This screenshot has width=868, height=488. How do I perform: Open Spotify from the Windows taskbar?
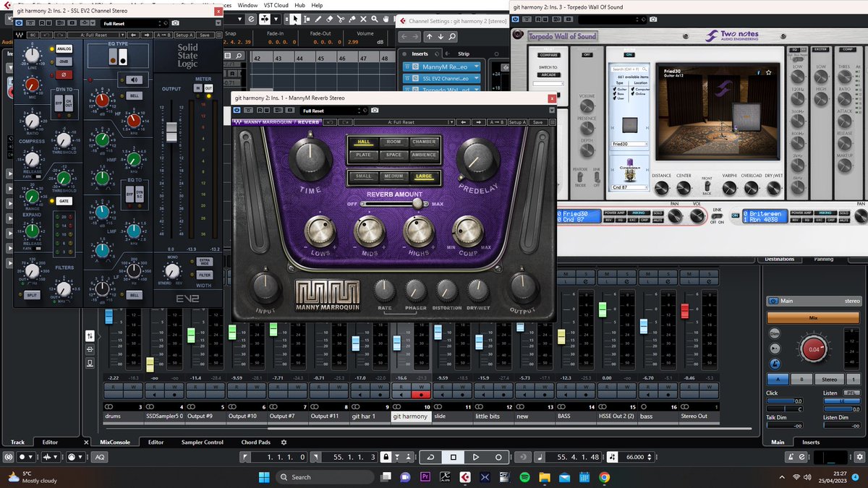click(x=524, y=477)
